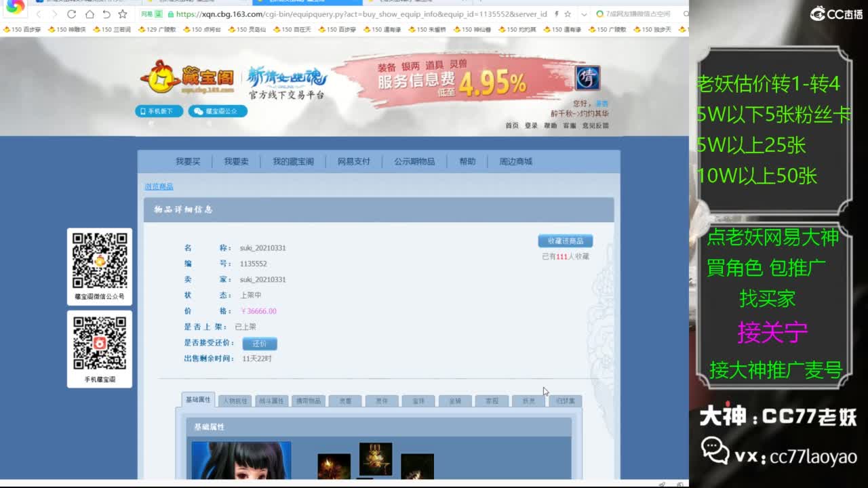
Task: Click the 登录 login link
Action: [x=531, y=125]
